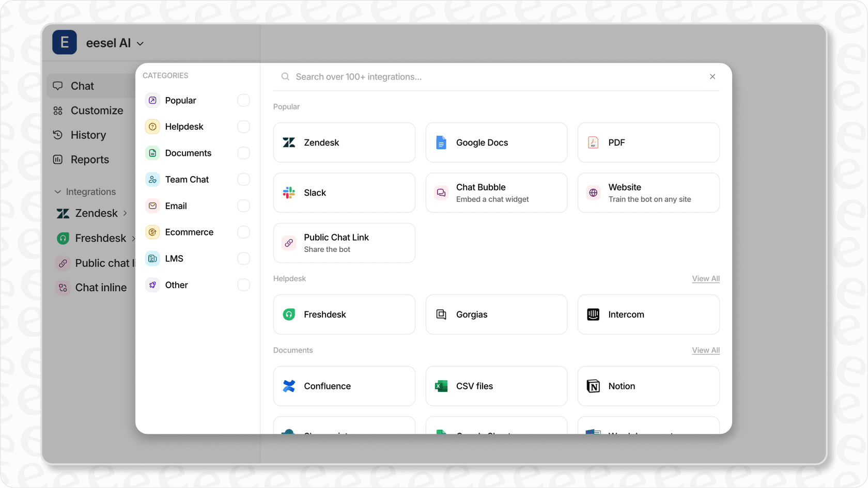Screen dimensions: 868x488
Task: Select the Gorgias integration label
Action: click(472, 314)
